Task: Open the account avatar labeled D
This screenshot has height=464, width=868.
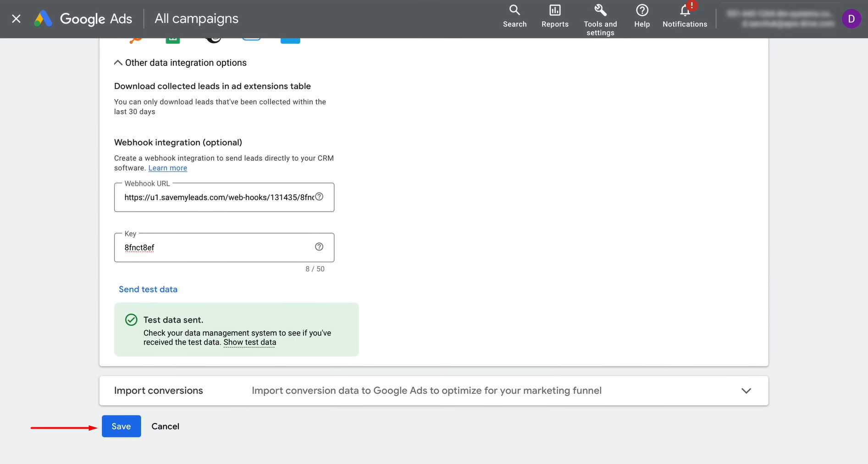Action: tap(851, 19)
